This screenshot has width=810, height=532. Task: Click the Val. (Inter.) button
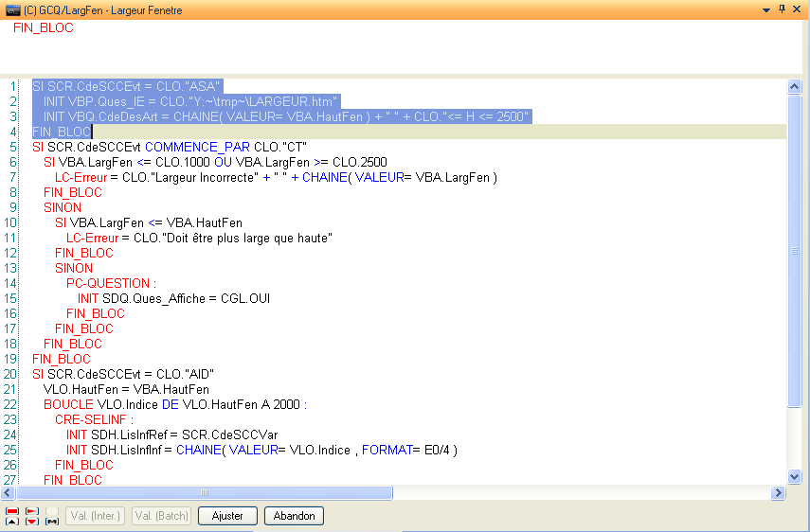coord(96,516)
